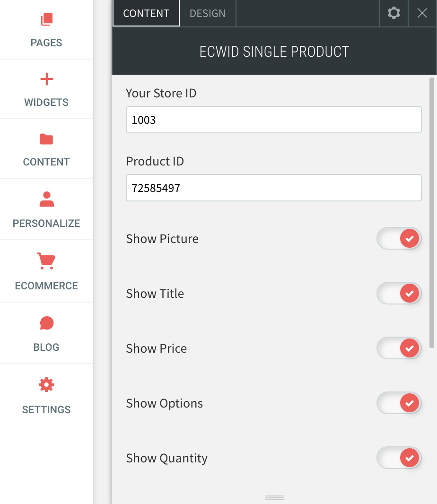The width and height of the screenshot is (437, 504).
Task: Click the Blog speech bubble icon
Action: pos(46,323)
